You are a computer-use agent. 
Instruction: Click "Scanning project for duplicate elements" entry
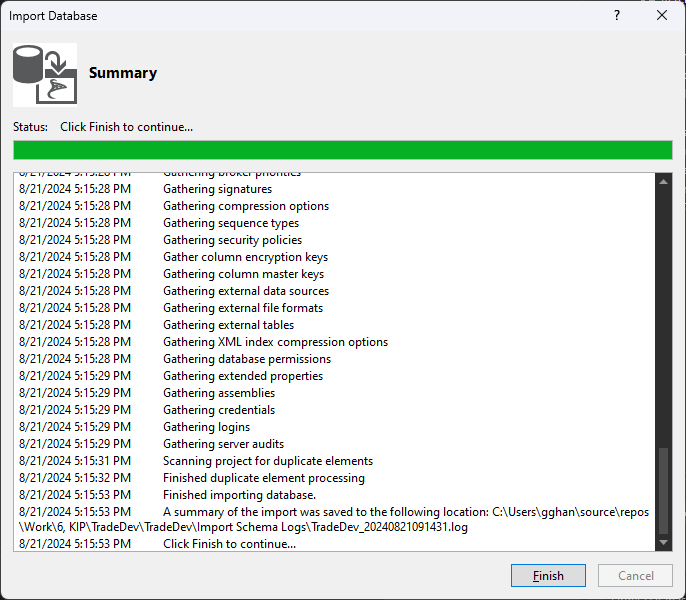click(x=267, y=461)
